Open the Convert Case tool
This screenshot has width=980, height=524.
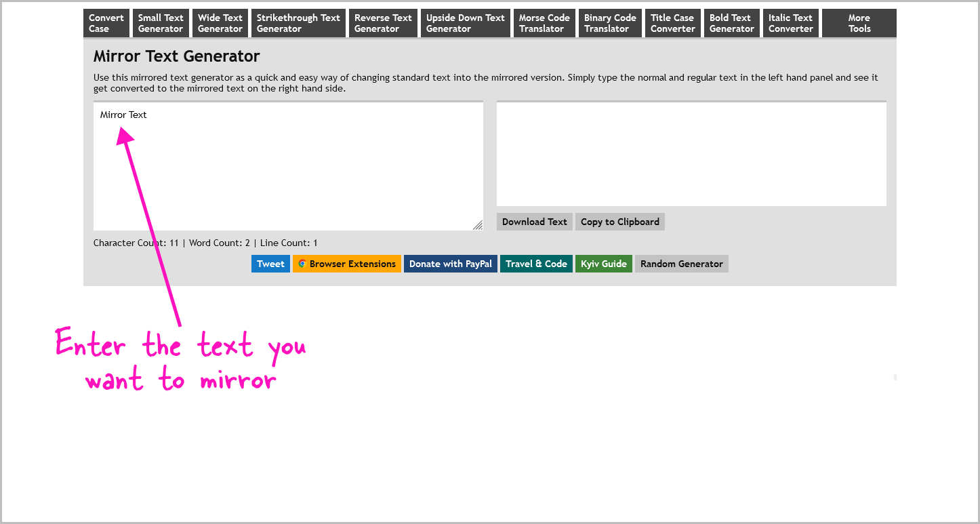click(106, 22)
